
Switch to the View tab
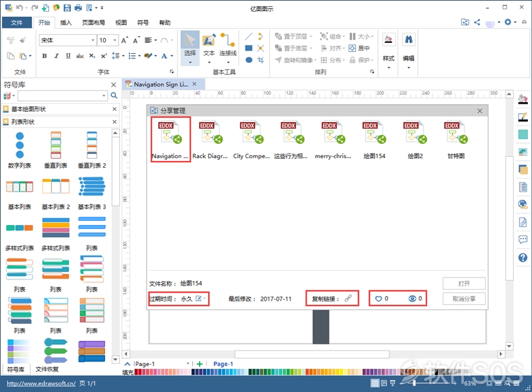point(121,22)
